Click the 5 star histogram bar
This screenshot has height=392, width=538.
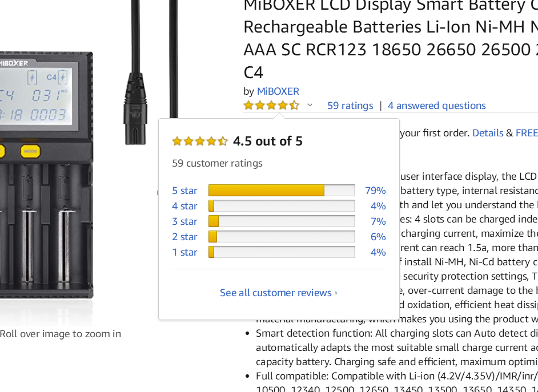coord(282,191)
